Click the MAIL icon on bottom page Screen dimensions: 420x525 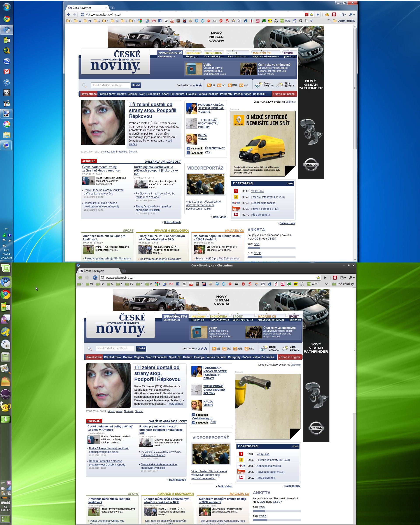click(x=249, y=349)
